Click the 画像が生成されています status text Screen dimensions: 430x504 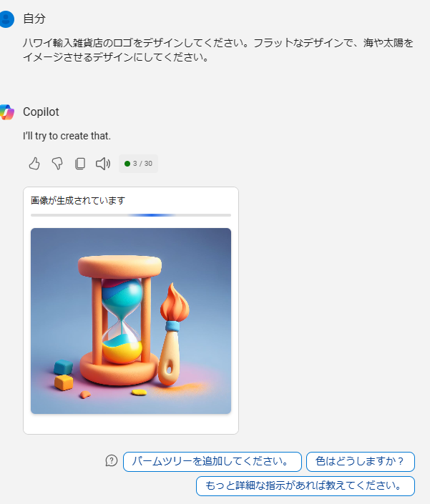coord(78,201)
